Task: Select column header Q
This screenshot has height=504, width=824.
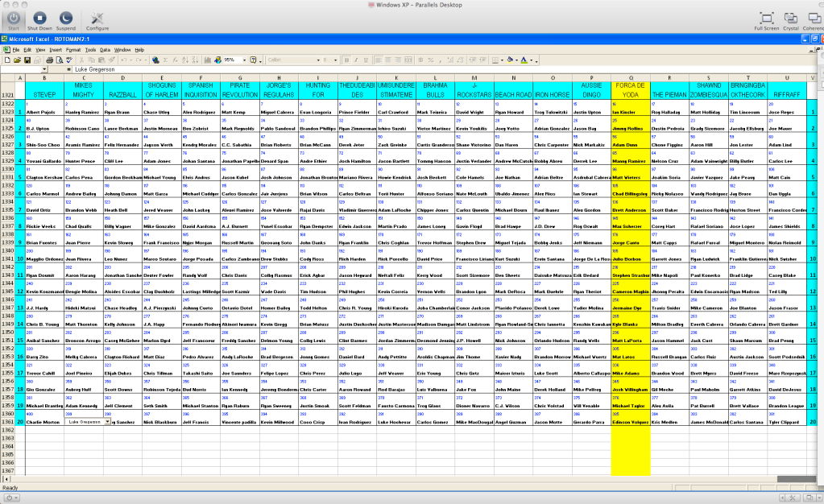Action: 631,78
